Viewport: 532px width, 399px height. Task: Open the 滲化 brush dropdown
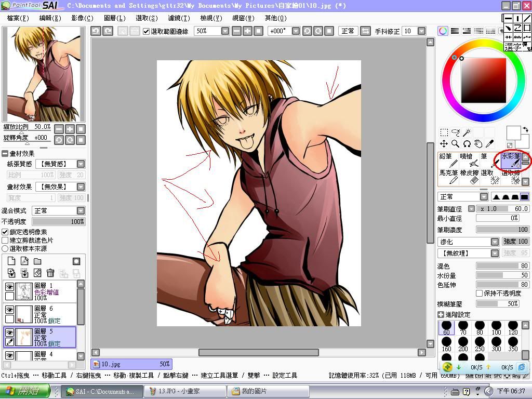click(495, 242)
